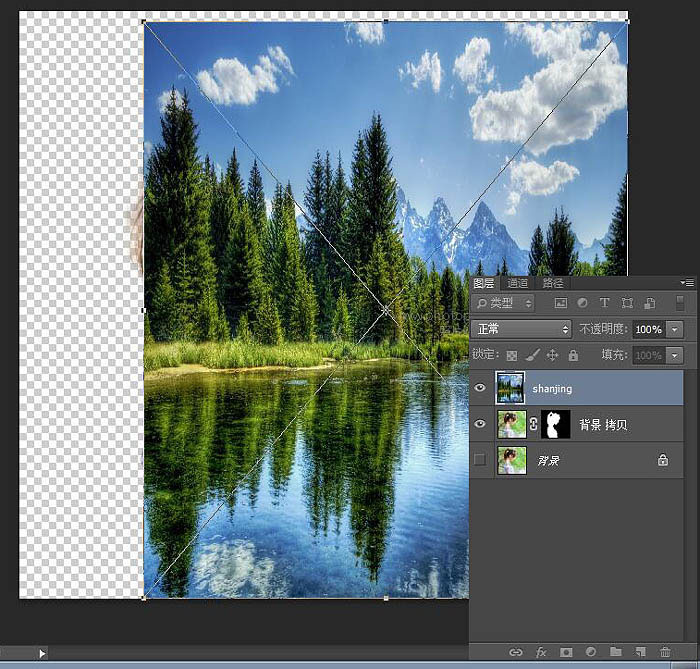Screen dimensions: 700x669
Task: Add layer mask icon
Action: point(566,652)
